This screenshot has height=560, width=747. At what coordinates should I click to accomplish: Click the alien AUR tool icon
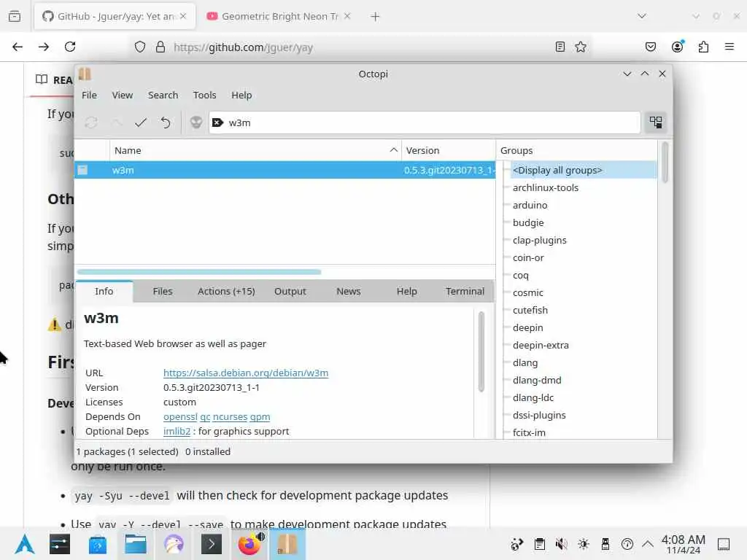[x=196, y=122]
